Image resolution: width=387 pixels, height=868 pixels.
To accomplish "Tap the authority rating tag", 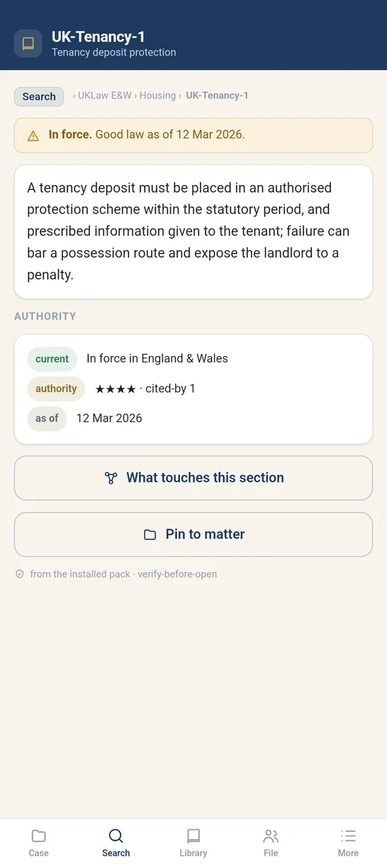I will [56, 388].
